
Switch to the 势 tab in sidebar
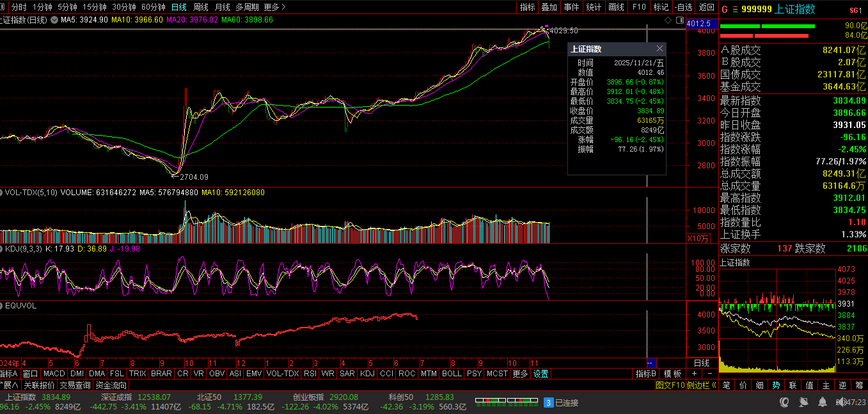(x=776, y=385)
